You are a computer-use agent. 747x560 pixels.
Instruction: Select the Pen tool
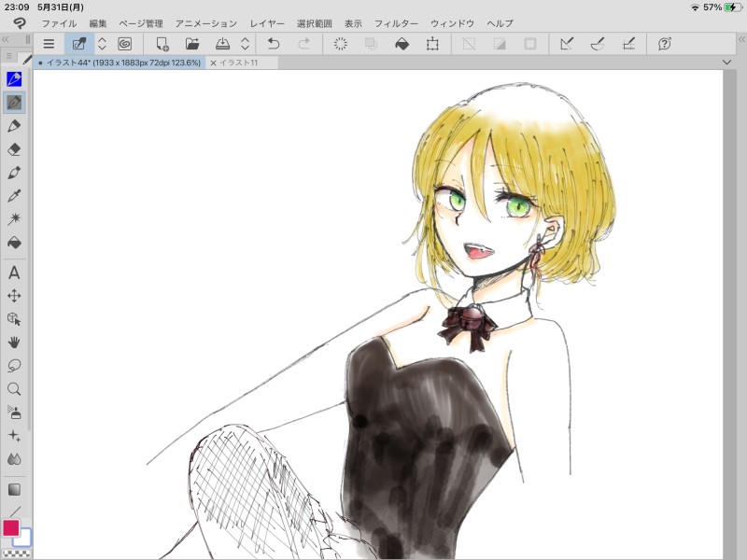[x=14, y=103]
